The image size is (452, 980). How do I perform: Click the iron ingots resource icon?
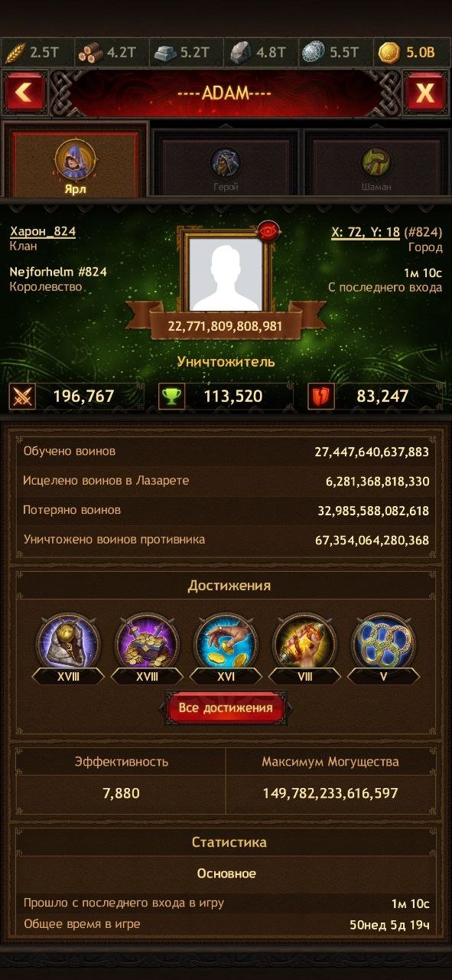(165, 53)
